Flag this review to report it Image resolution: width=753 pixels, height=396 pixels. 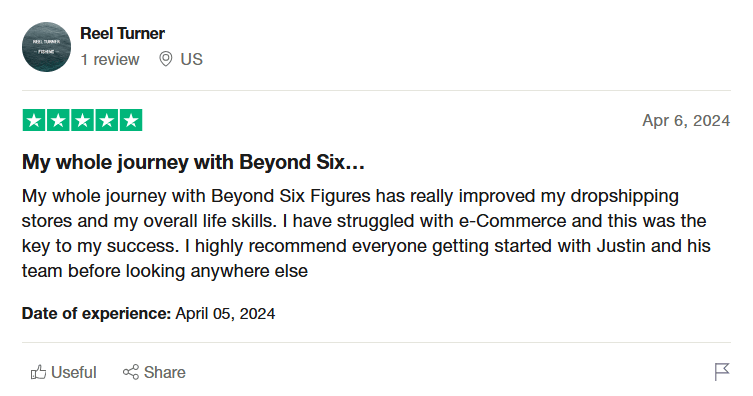pyautogui.click(x=722, y=372)
